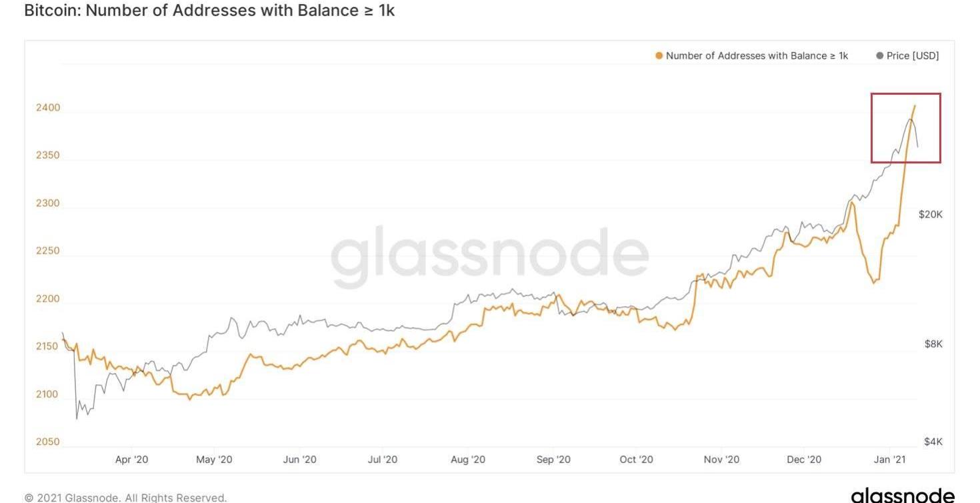Click the orange legend dot for Addresses

coord(659,56)
